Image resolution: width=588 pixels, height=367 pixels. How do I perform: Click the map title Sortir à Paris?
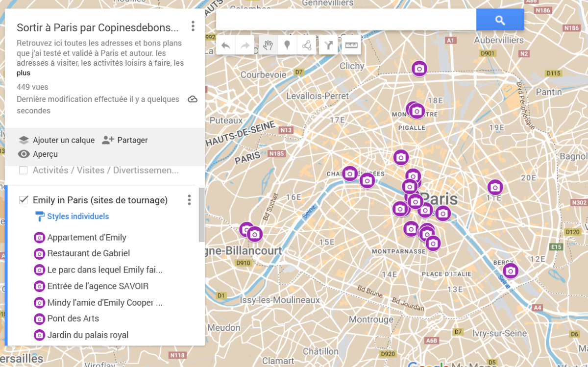tap(98, 27)
